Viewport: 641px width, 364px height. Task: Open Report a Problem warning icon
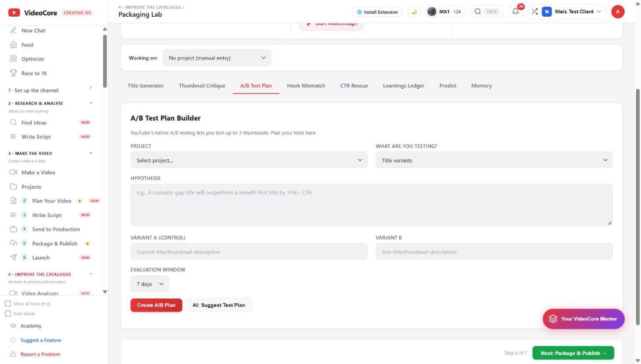coord(13,354)
